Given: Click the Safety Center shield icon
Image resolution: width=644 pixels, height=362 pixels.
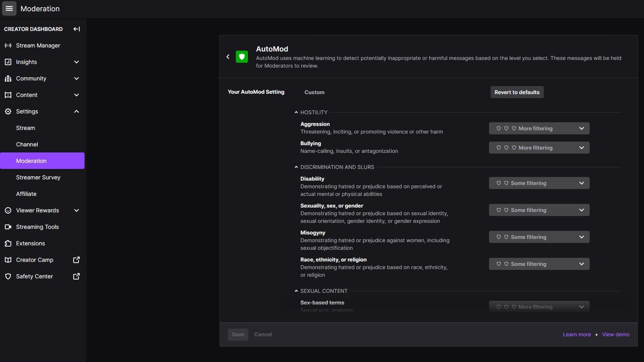Looking at the screenshot, I should coord(8,276).
